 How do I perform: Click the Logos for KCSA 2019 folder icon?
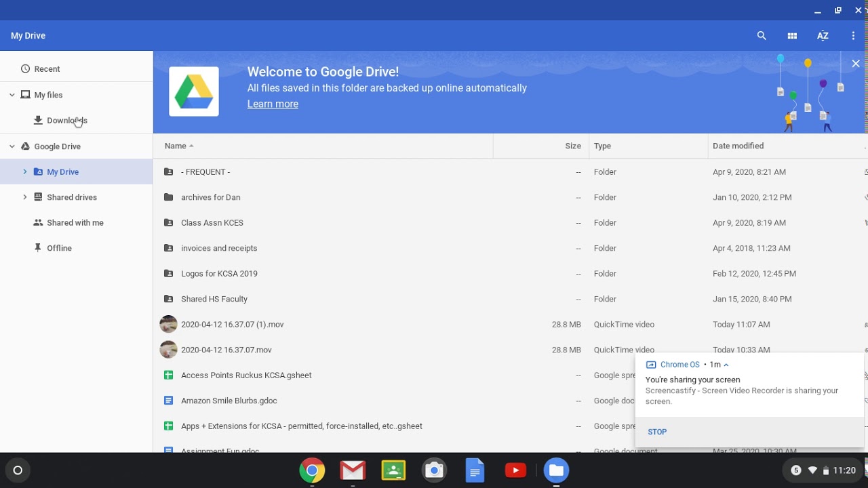coord(169,274)
